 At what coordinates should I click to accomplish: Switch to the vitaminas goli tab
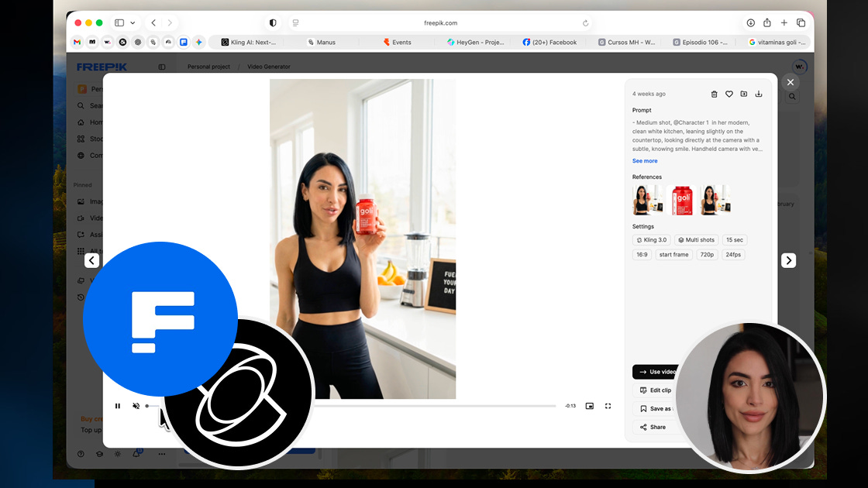pos(777,42)
